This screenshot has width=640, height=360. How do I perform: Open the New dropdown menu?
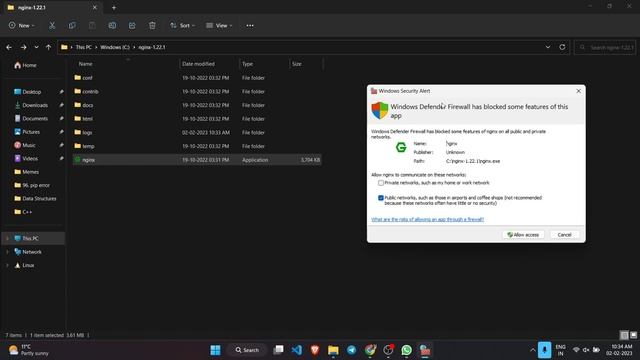[x=22, y=25]
